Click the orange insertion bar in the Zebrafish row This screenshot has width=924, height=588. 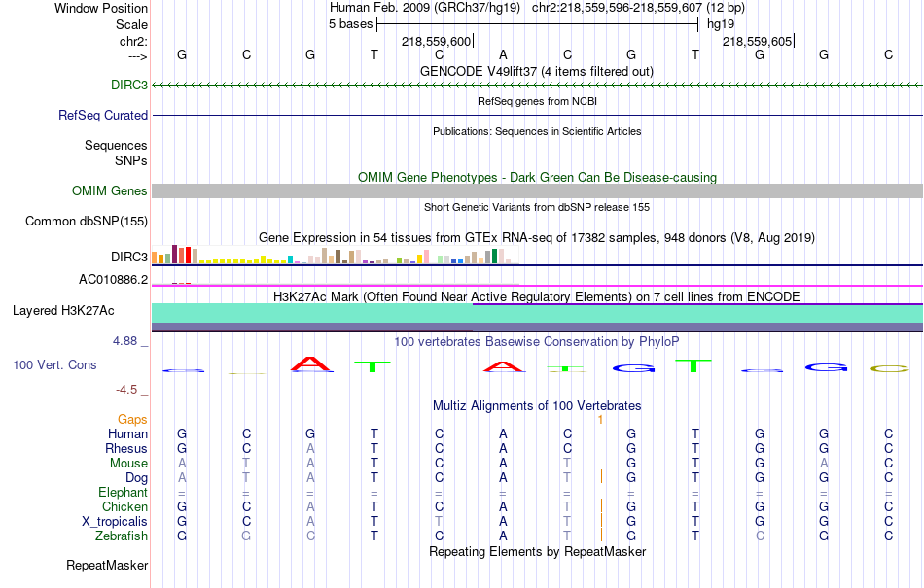click(x=601, y=535)
